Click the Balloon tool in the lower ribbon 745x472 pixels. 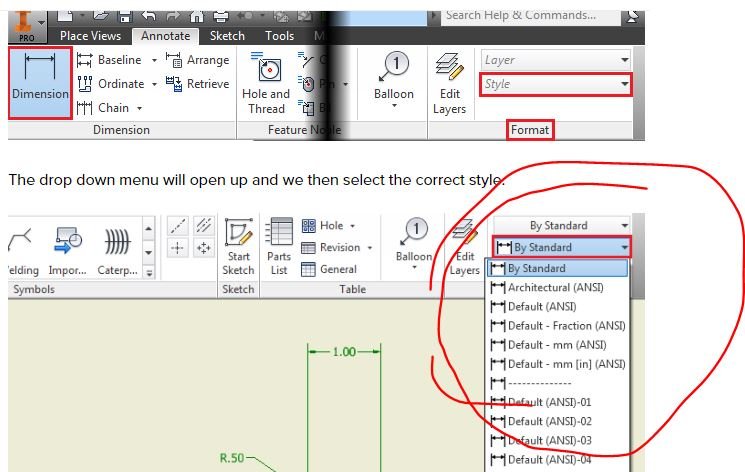click(x=414, y=241)
